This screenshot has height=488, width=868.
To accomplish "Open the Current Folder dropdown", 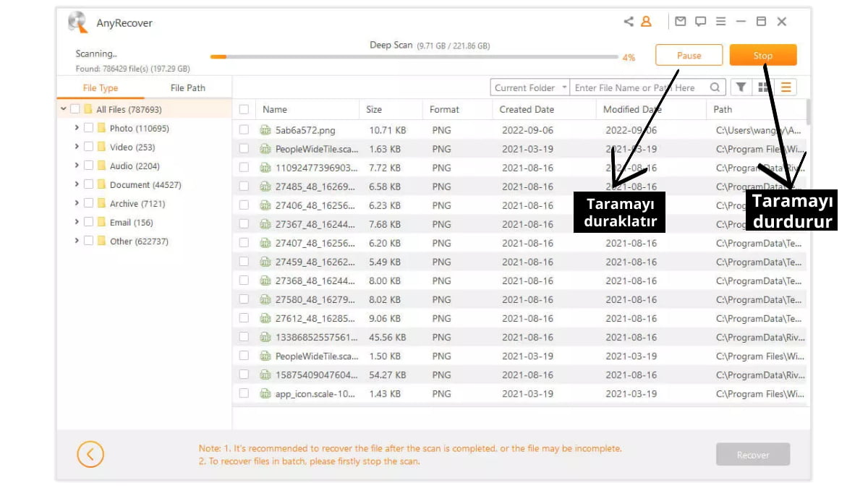I will [x=529, y=87].
